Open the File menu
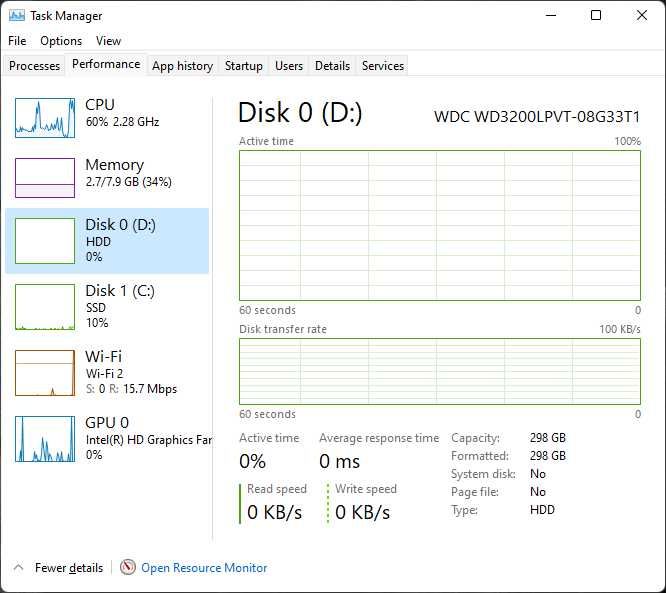Image resolution: width=666 pixels, height=593 pixels. (x=17, y=41)
